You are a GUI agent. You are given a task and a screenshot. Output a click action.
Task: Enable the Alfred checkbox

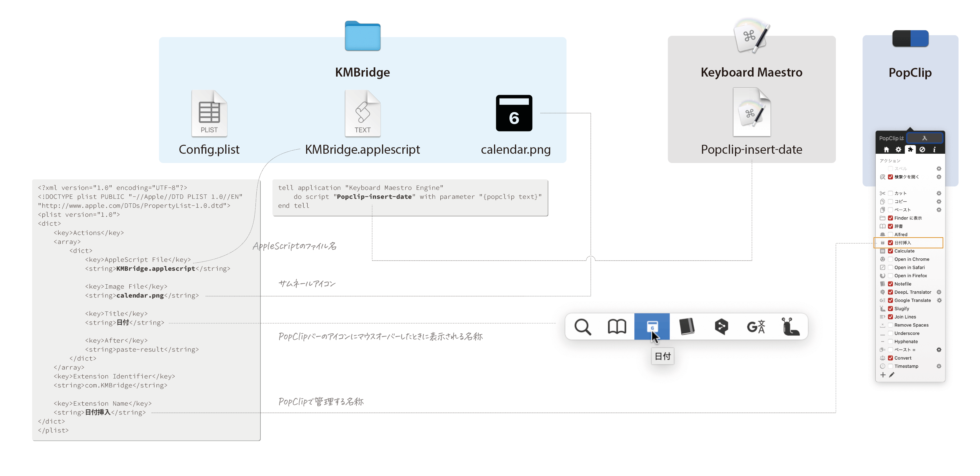[x=890, y=234]
